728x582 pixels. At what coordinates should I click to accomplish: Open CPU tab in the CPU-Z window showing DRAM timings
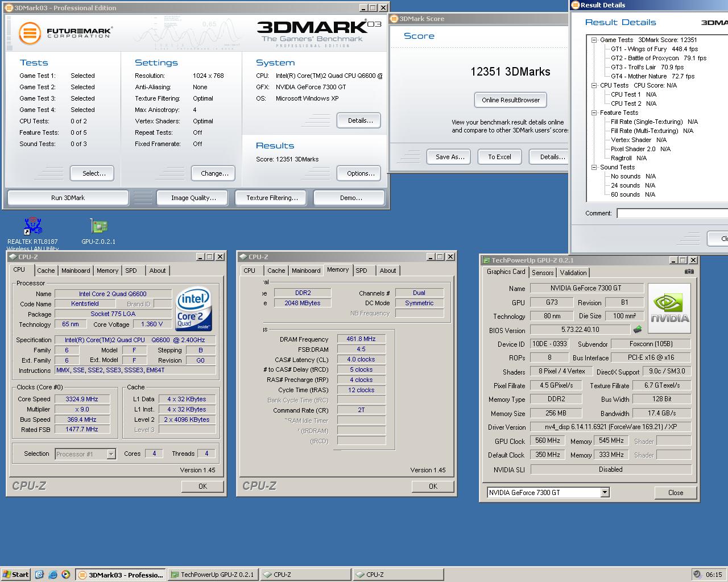[250, 271]
